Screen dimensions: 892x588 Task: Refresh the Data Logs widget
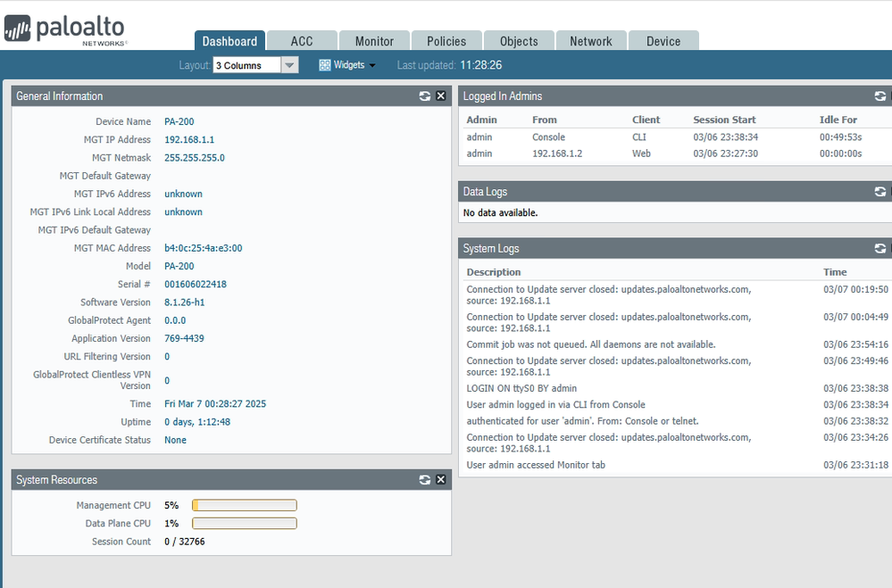(x=880, y=192)
